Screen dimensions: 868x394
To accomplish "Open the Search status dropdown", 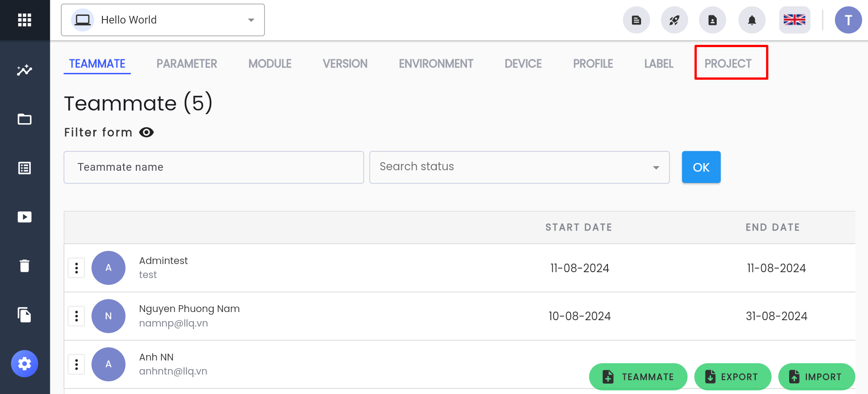I will 520,167.
